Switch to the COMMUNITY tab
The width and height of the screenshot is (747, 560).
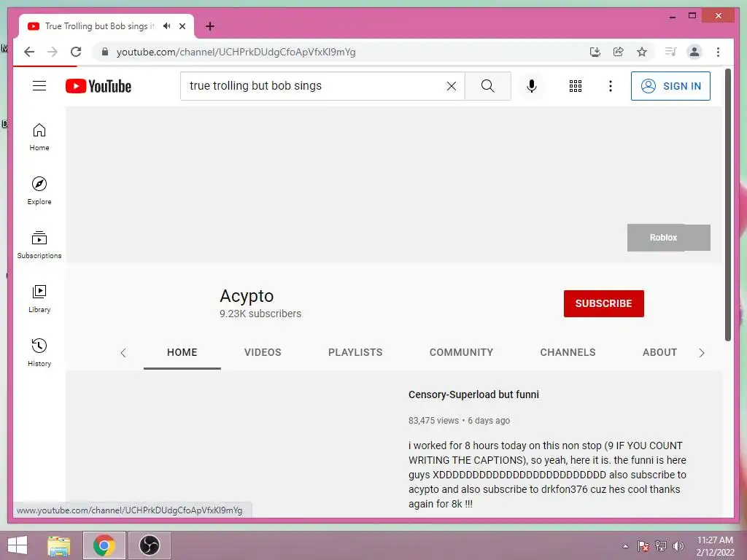pyautogui.click(x=461, y=352)
